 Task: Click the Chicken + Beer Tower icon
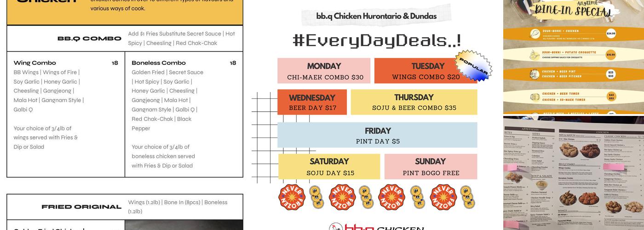[x=535, y=97]
